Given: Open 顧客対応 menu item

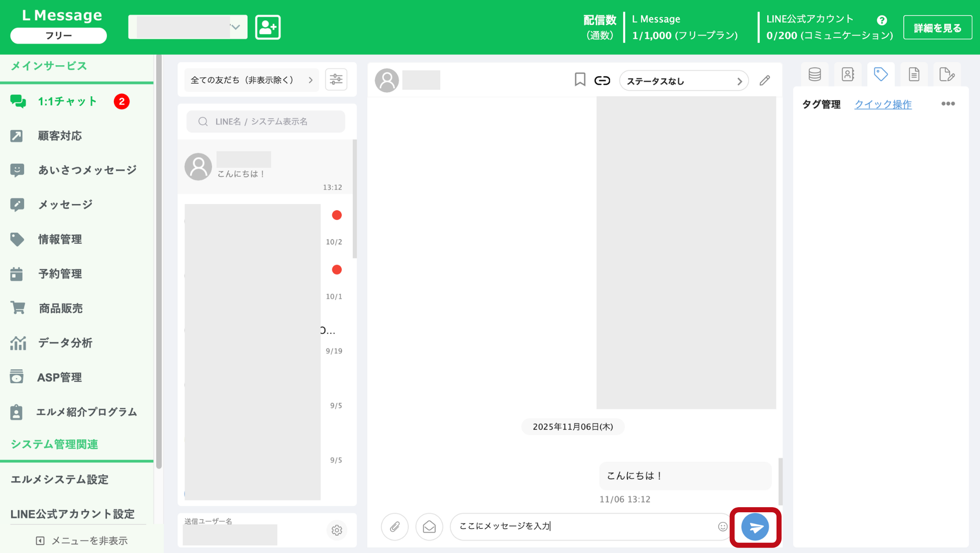Looking at the screenshot, I should [60, 136].
